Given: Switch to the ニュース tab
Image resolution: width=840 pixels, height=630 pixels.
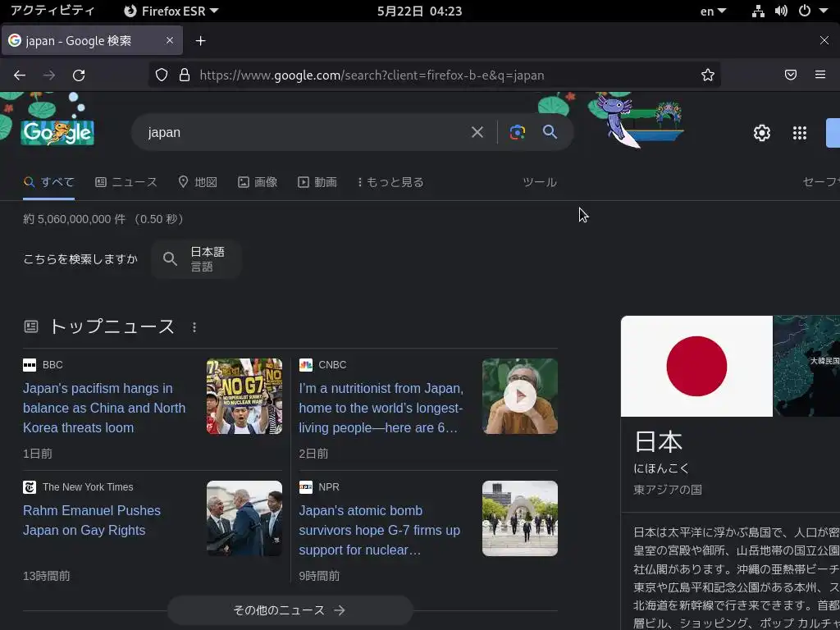Looking at the screenshot, I should coord(126,182).
